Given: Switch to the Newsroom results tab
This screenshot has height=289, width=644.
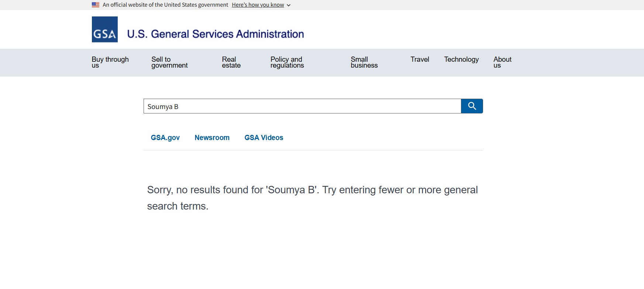Looking at the screenshot, I should point(212,137).
